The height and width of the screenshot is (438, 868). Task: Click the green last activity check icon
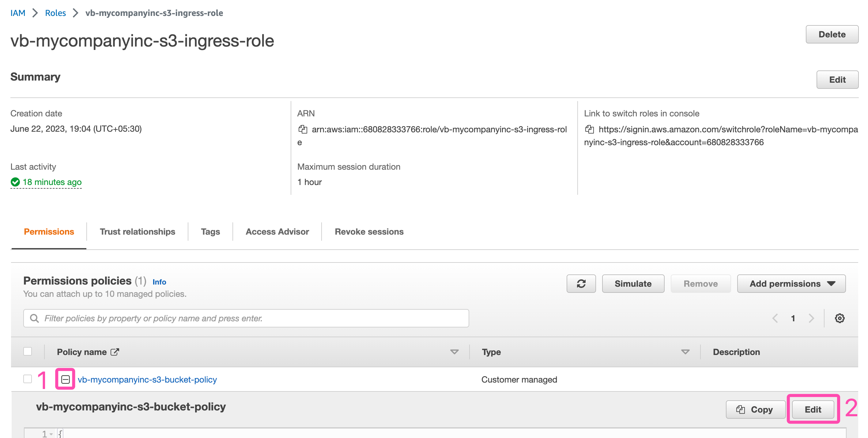[x=15, y=182]
